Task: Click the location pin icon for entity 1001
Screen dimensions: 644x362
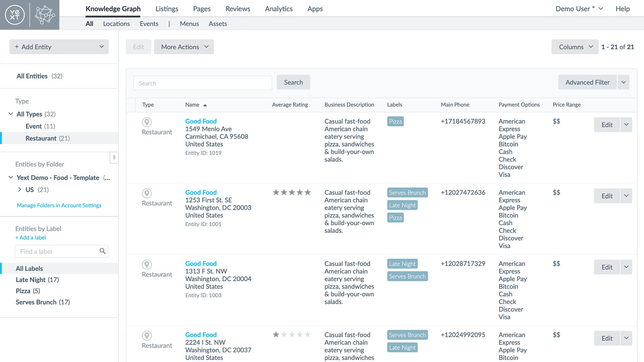Action: coord(147,193)
